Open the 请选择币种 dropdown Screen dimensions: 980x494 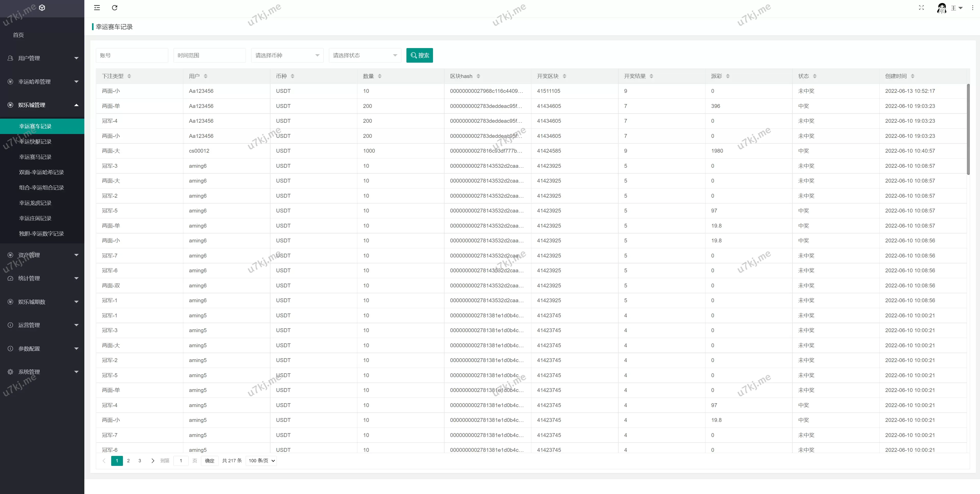click(287, 55)
